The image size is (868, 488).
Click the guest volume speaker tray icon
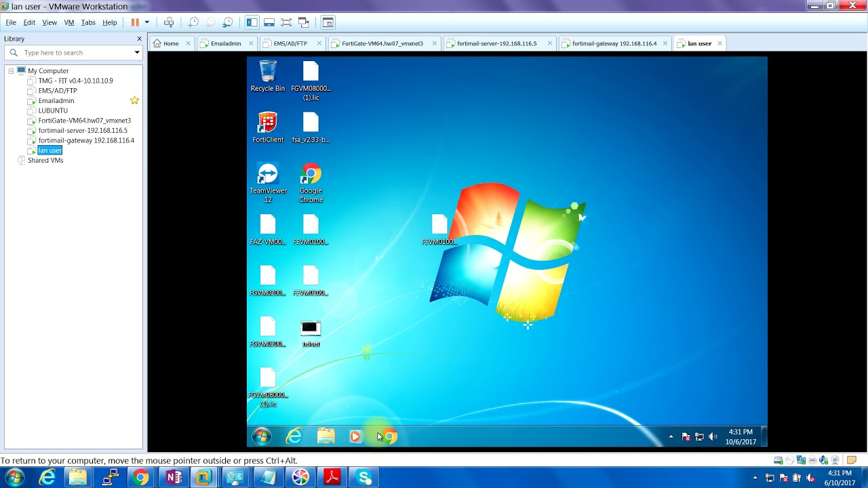[713, 436]
